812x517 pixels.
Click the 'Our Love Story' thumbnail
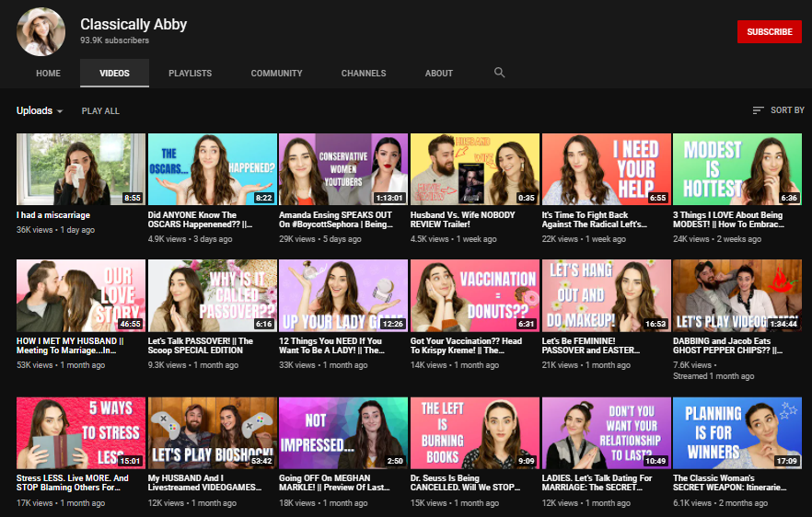(81, 295)
